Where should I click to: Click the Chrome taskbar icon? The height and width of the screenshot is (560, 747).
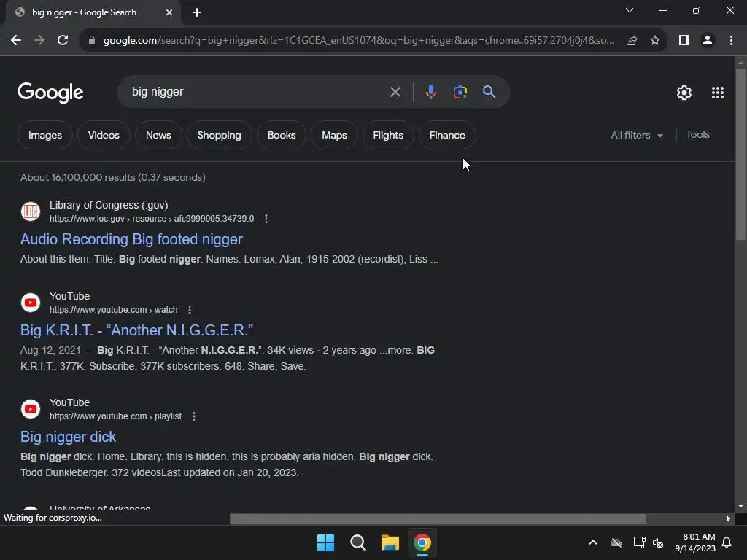422,542
